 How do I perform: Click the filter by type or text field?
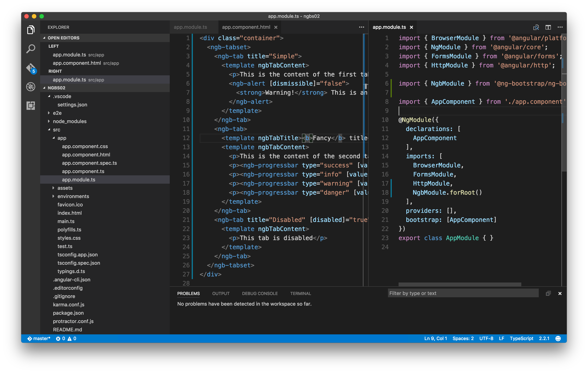tap(463, 293)
